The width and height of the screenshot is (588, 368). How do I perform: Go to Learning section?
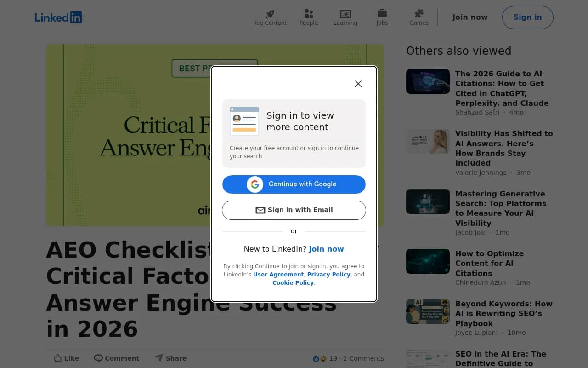click(x=345, y=17)
